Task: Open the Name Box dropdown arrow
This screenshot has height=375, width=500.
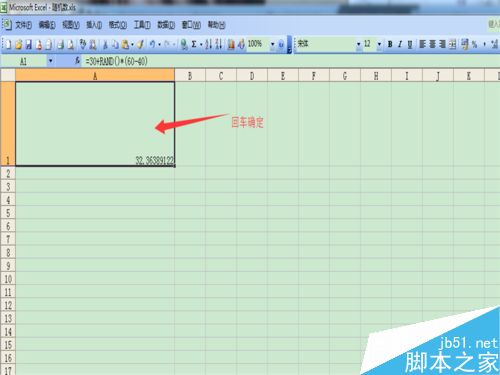Action: (50, 61)
